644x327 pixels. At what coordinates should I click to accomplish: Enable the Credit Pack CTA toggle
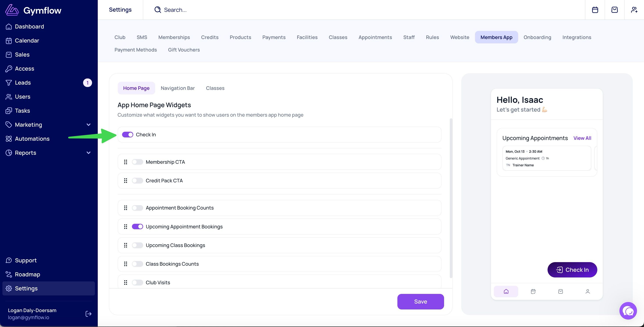pyautogui.click(x=137, y=181)
